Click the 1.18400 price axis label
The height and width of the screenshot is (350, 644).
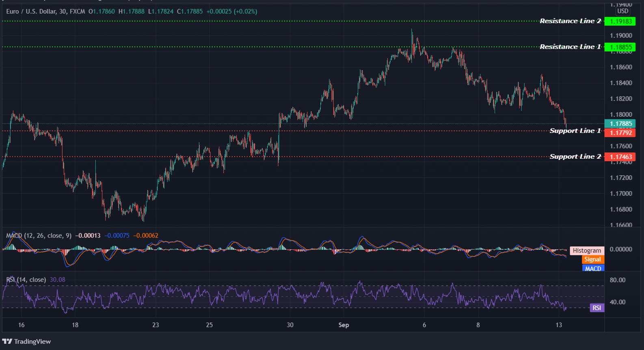621,83
